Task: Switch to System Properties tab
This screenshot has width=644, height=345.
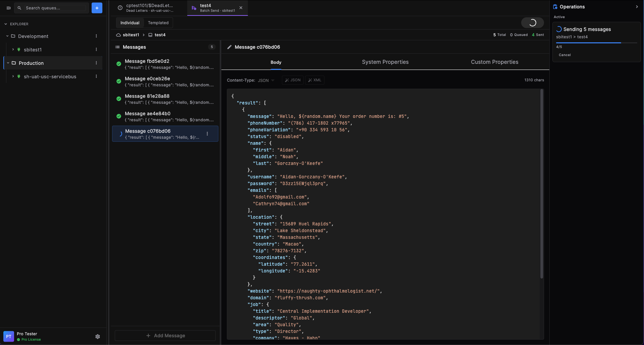Action: tap(385, 62)
